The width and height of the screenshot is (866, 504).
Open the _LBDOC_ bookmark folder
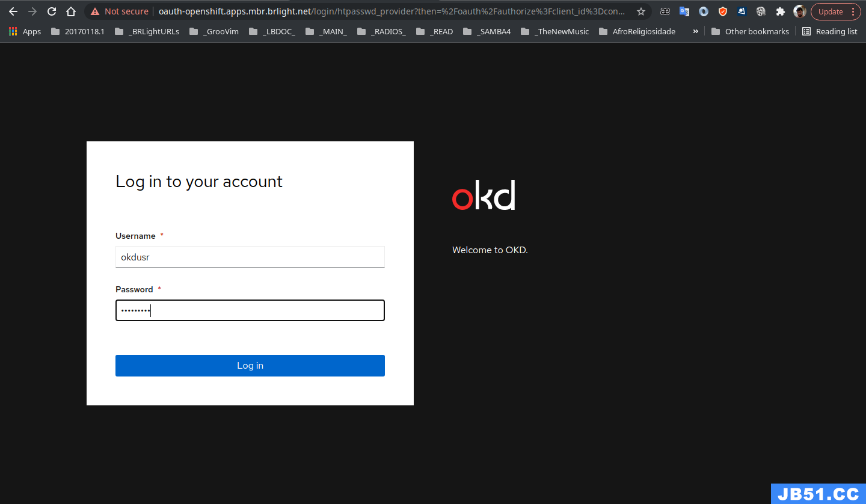point(272,31)
